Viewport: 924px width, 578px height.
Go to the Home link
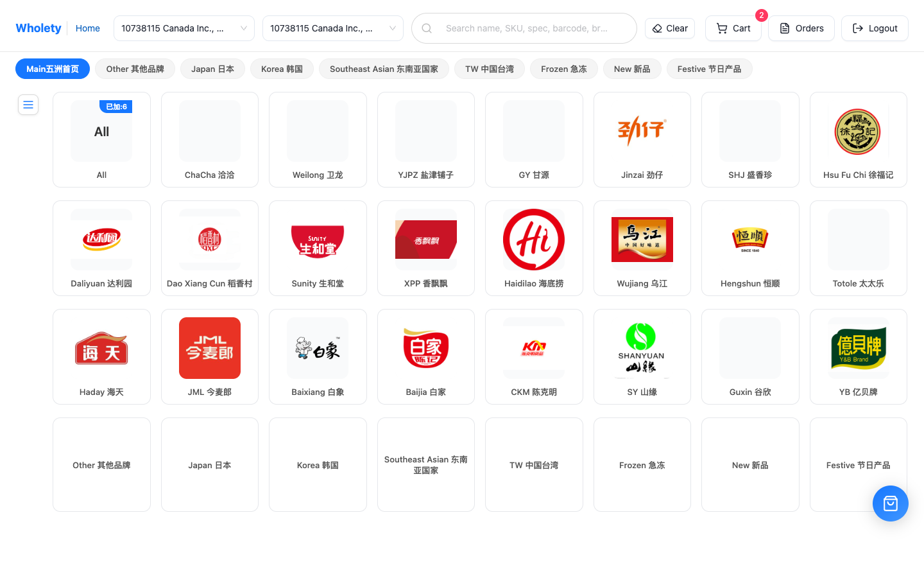88,28
